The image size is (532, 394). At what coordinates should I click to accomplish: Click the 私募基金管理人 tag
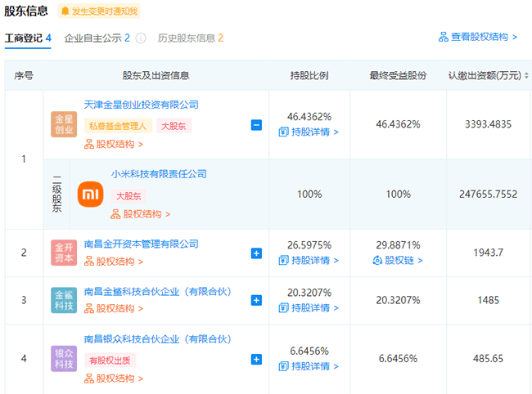coord(118,126)
